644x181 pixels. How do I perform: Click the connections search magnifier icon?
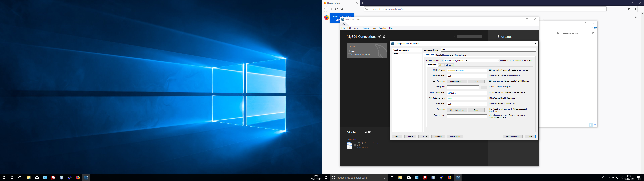(x=454, y=37)
